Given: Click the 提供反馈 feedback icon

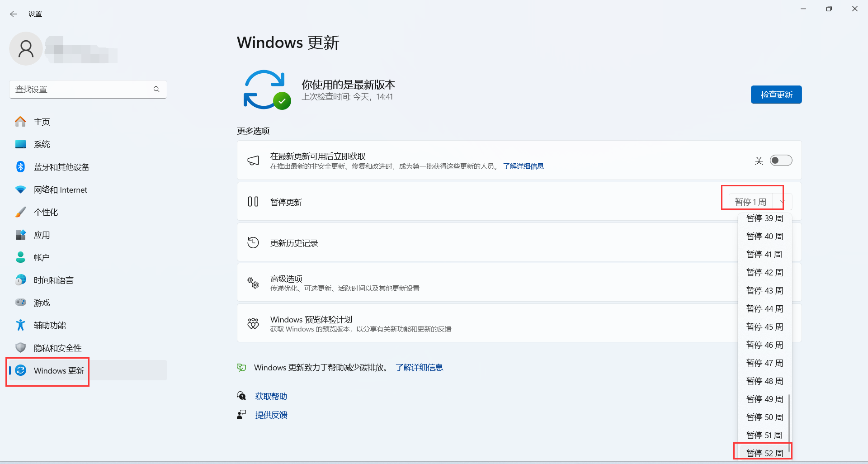Looking at the screenshot, I should tap(241, 414).
